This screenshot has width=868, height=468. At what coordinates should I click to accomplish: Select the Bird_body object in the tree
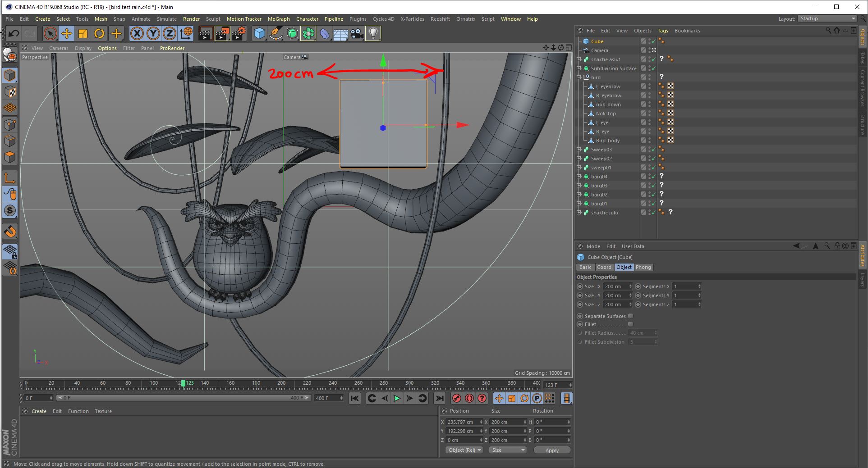pos(607,141)
